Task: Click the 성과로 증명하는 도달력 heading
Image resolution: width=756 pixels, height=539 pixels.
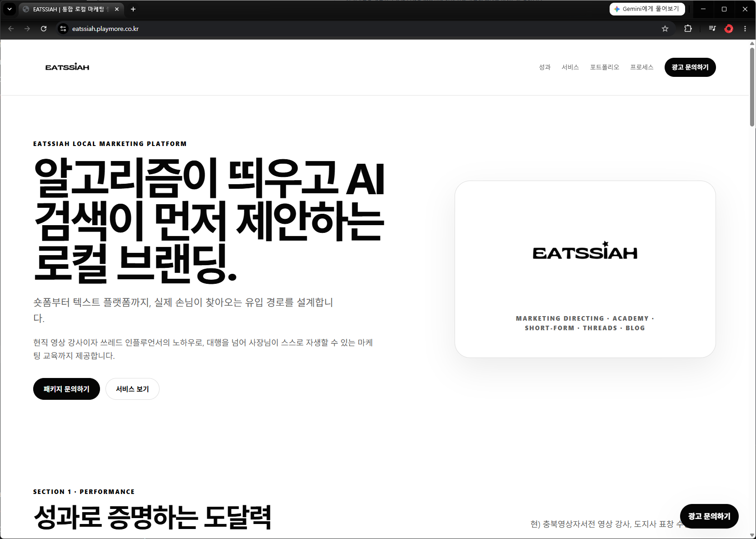Action: (x=153, y=517)
